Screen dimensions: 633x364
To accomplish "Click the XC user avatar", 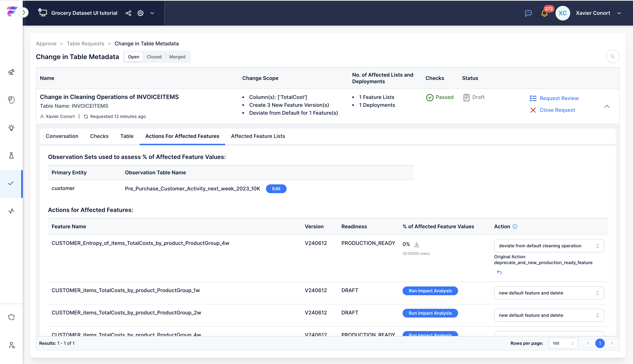I will click(x=563, y=13).
